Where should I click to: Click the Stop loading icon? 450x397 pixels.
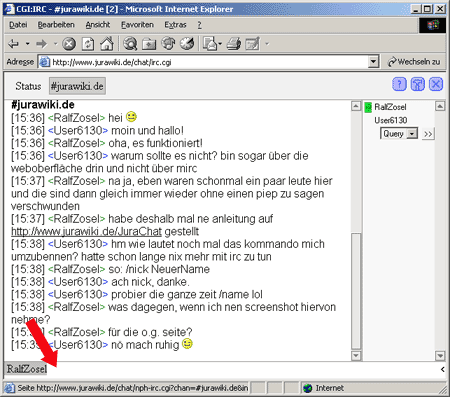69,44
